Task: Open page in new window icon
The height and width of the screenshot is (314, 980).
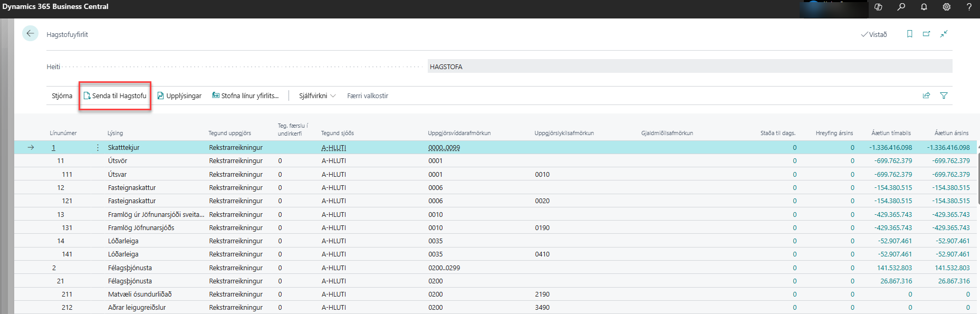Action: click(x=926, y=34)
